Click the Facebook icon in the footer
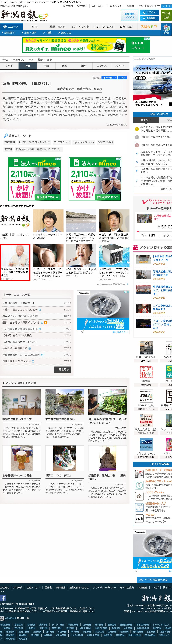This screenshot has width=172, height=644. (x=3, y=598)
